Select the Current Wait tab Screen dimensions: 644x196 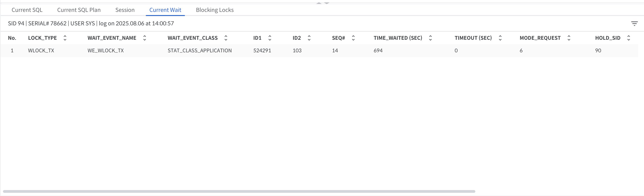coord(165,10)
